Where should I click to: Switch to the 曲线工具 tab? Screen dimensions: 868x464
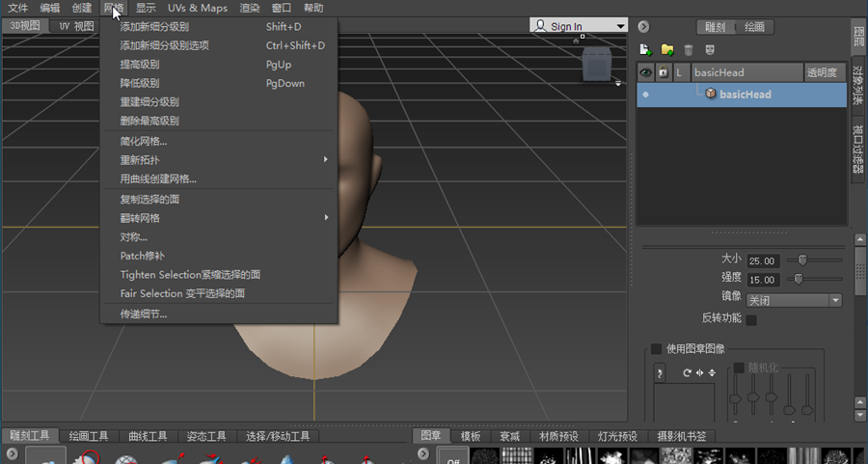(x=148, y=436)
